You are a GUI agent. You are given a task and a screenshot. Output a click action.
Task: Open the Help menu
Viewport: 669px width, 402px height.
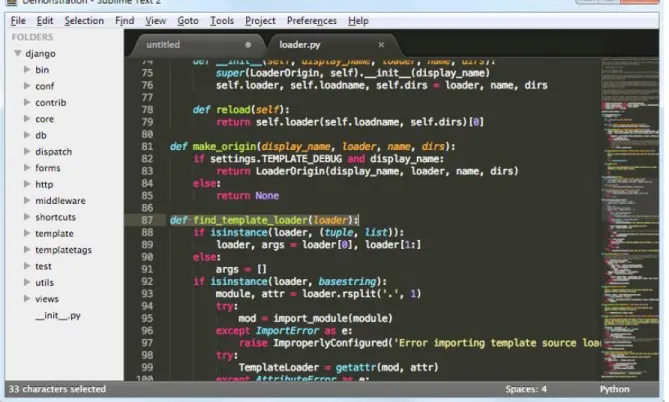358,20
